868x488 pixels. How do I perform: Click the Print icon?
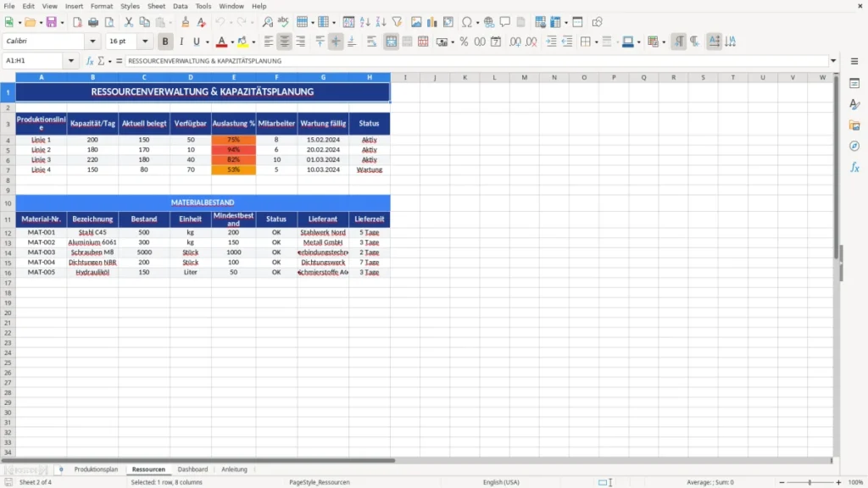[x=93, y=22]
